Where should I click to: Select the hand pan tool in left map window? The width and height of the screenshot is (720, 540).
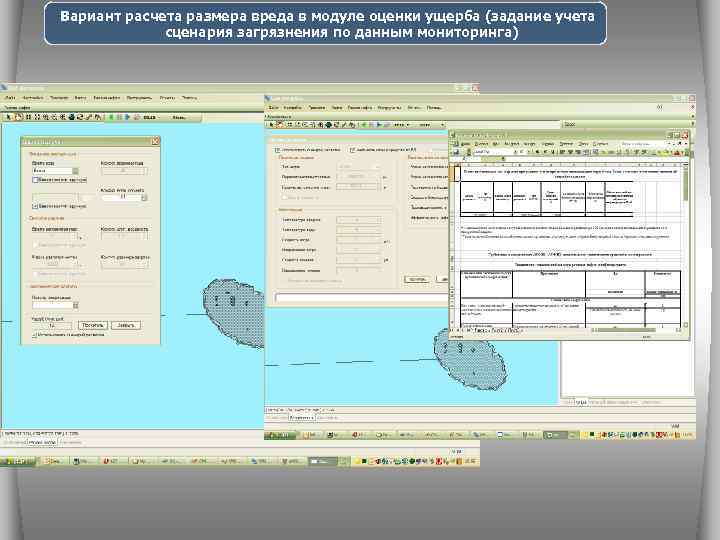(x=18, y=117)
